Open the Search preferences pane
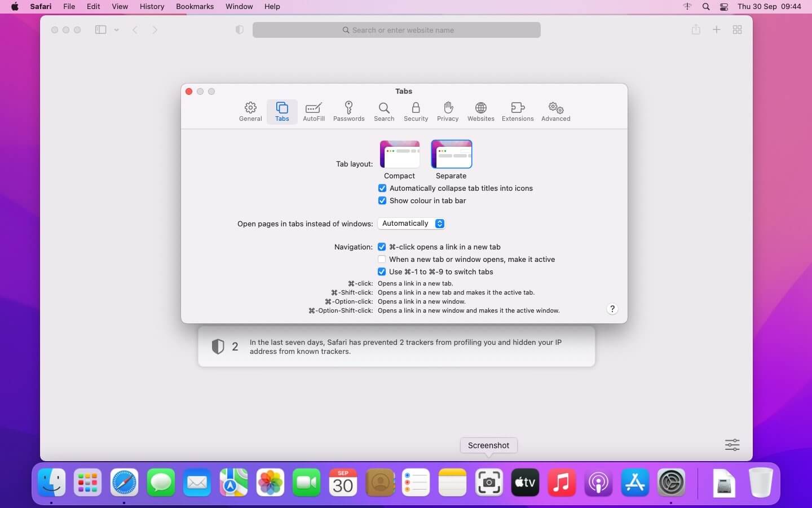This screenshot has height=508, width=812. click(x=384, y=111)
